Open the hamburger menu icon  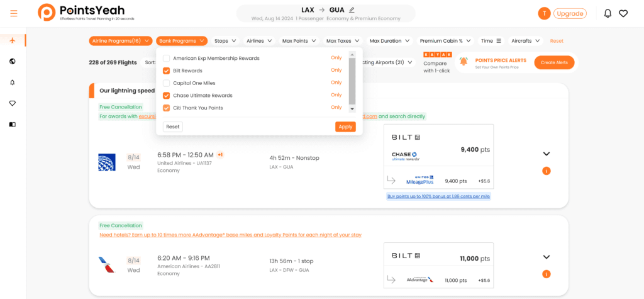click(14, 13)
